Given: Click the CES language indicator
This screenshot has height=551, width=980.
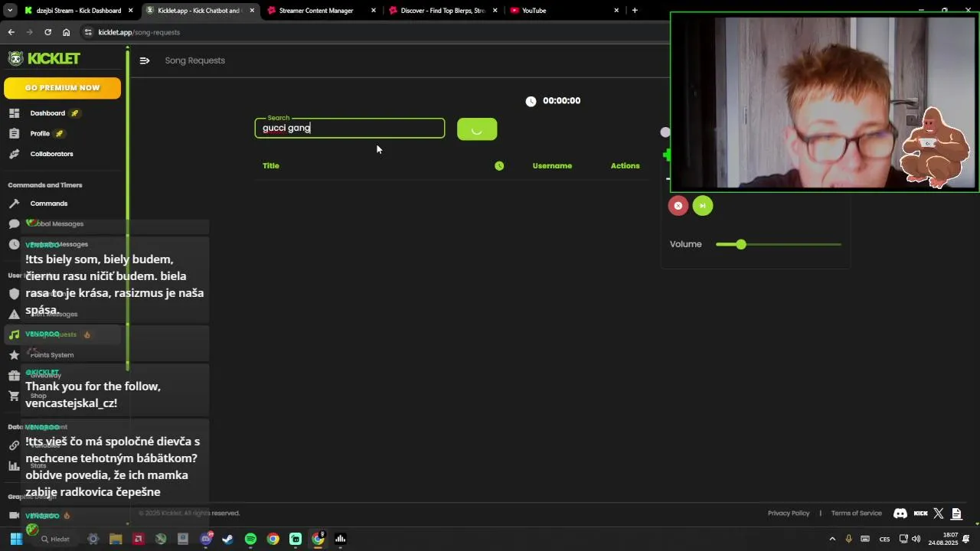Looking at the screenshot, I should (884, 539).
